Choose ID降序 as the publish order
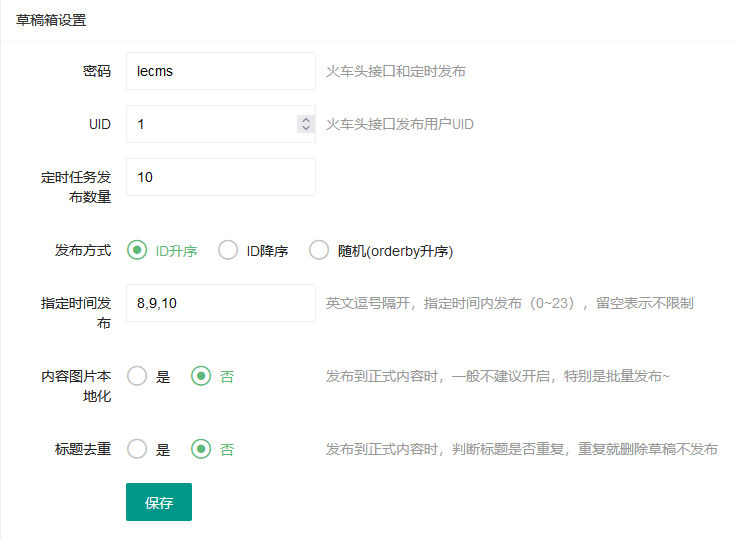Image resolution: width=737 pixels, height=539 pixels. click(228, 250)
